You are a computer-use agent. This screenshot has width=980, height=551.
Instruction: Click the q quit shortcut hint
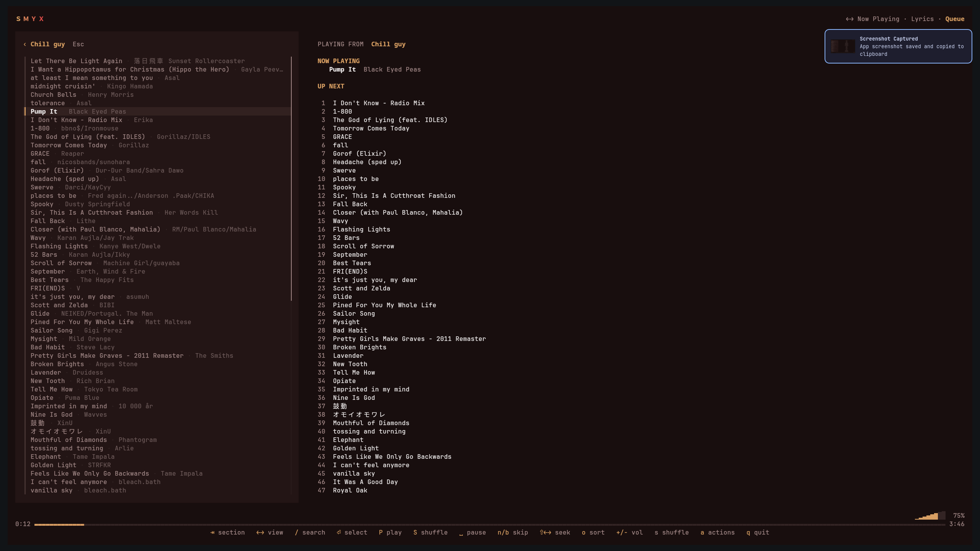pyautogui.click(x=758, y=533)
